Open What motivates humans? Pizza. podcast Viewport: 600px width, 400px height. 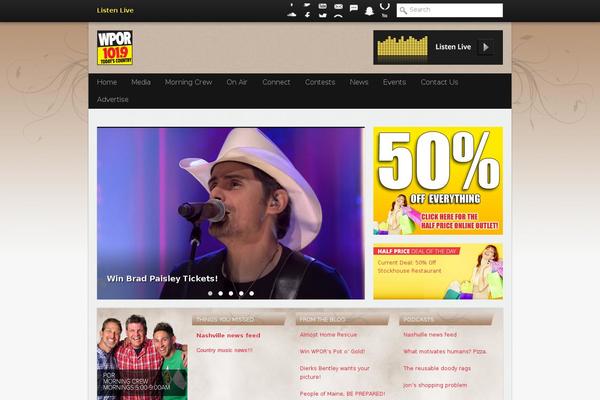coord(445,351)
